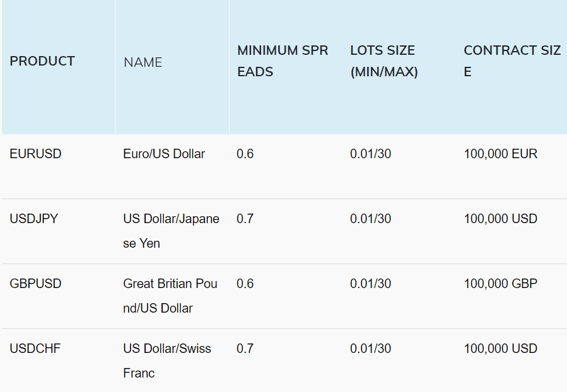Click Great Britian Pound/US Dollar name
This screenshot has height=392, width=567.
click(x=170, y=296)
